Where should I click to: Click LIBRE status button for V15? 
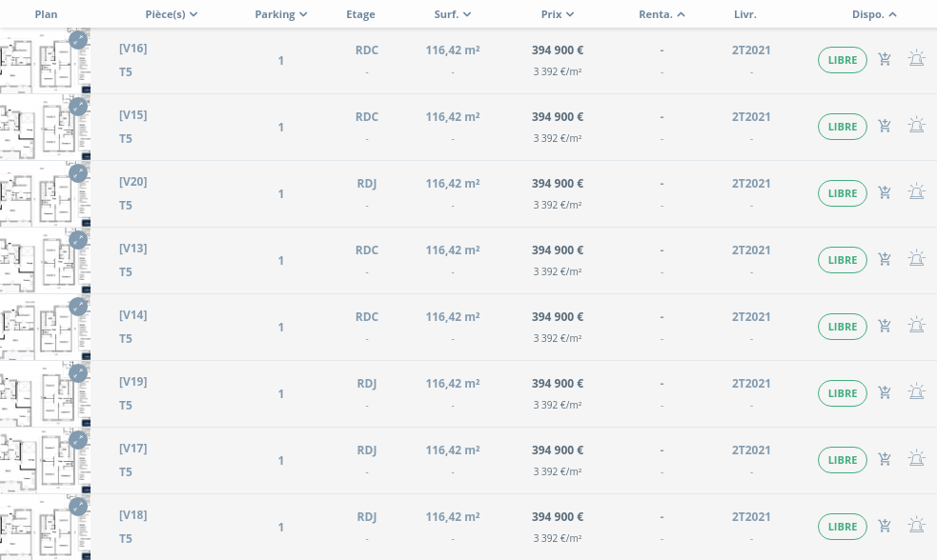(843, 127)
